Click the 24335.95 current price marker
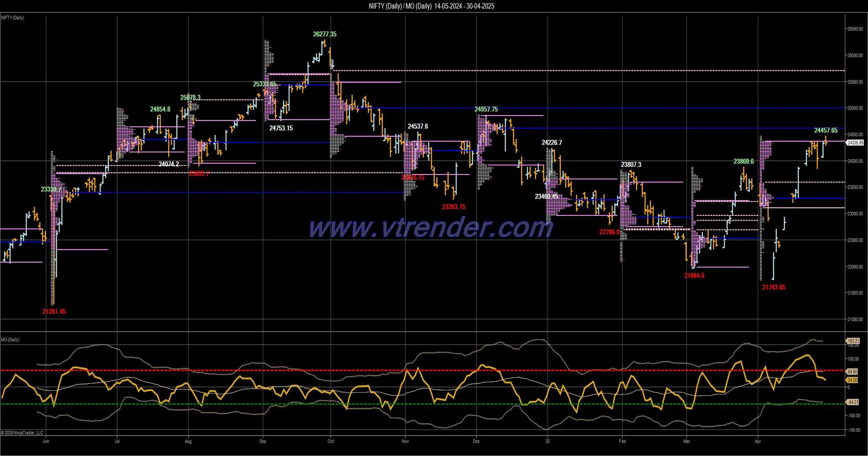The width and height of the screenshot is (868, 456). (855, 142)
